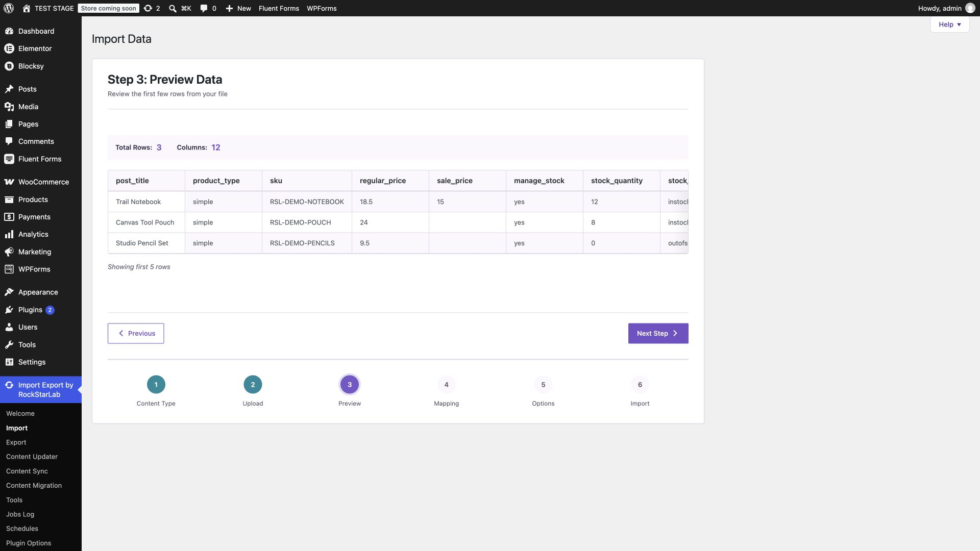This screenshot has height=551, width=980.
Task: Jump to step 6 Import
Action: coord(640,385)
